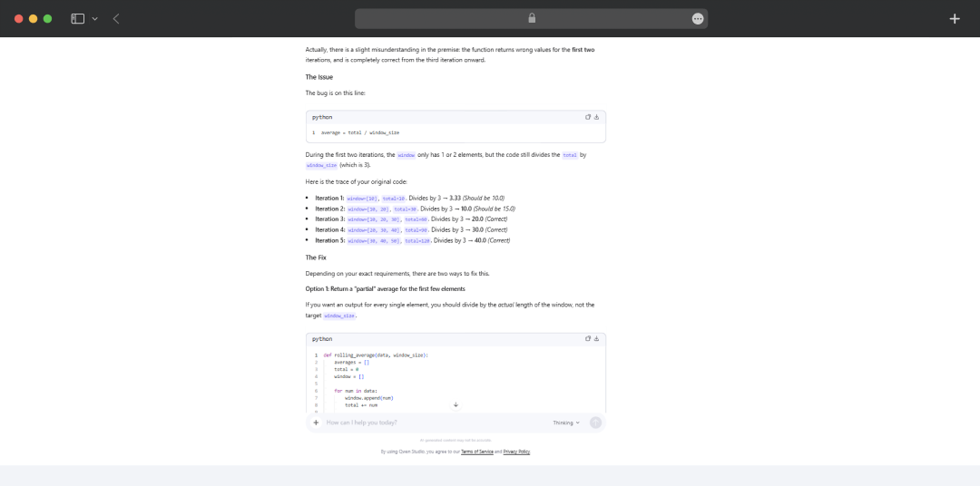Click the plus attachment icon in chat input
980x486 pixels.
tap(316, 423)
